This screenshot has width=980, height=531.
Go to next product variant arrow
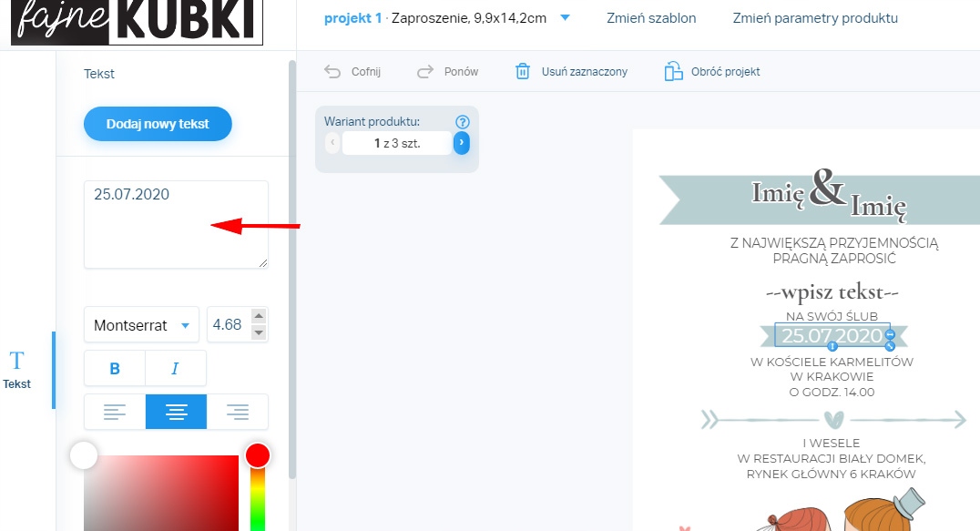[x=461, y=143]
